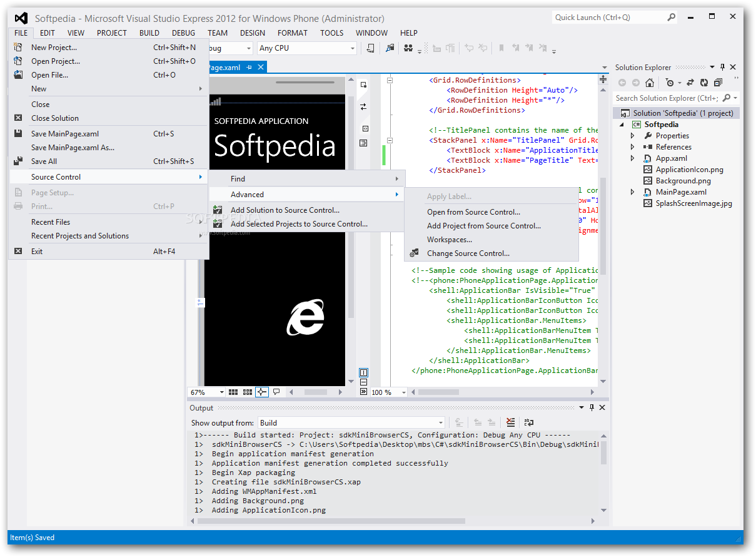Screen dimensions: 756x557
Task: Click the Pending Changes Filter clock icon
Action: coord(671,83)
